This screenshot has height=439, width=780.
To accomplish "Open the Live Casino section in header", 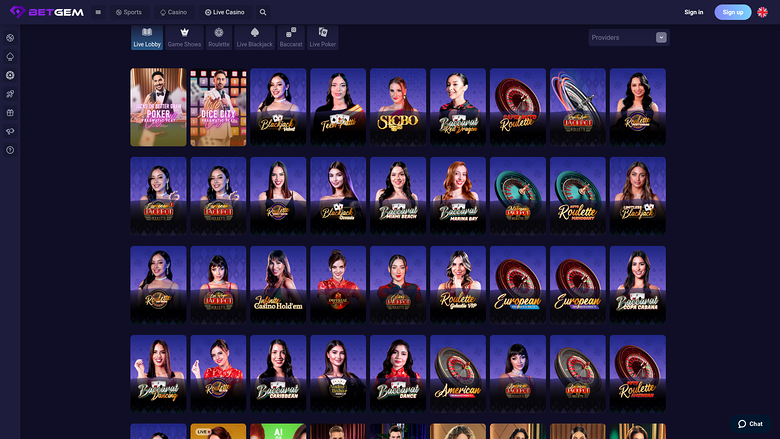I will (x=225, y=12).
